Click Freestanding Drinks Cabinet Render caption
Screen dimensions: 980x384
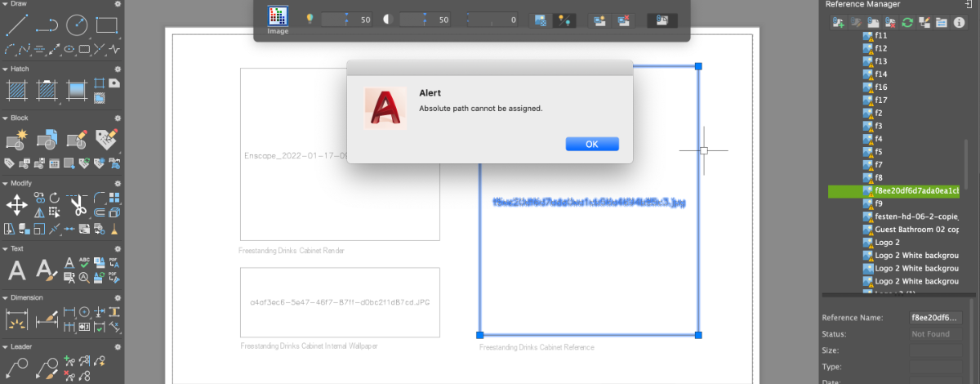point(292,251)
